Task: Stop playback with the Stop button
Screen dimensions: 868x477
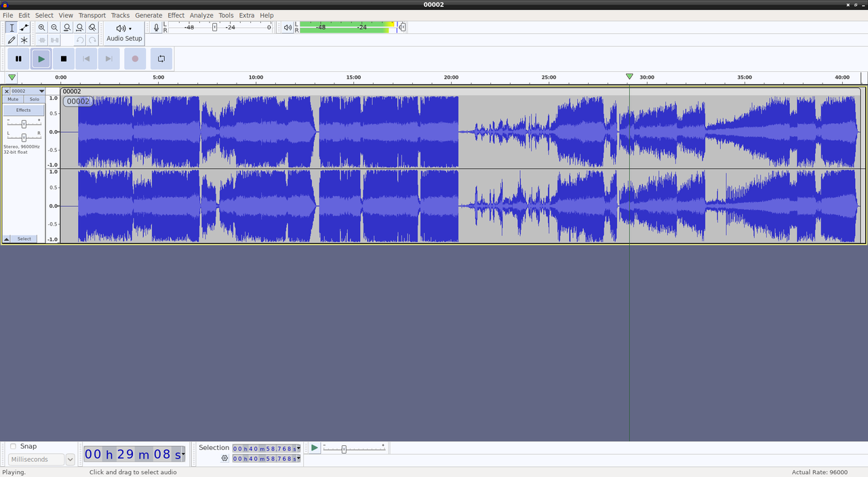Action: tap(64, 59)
